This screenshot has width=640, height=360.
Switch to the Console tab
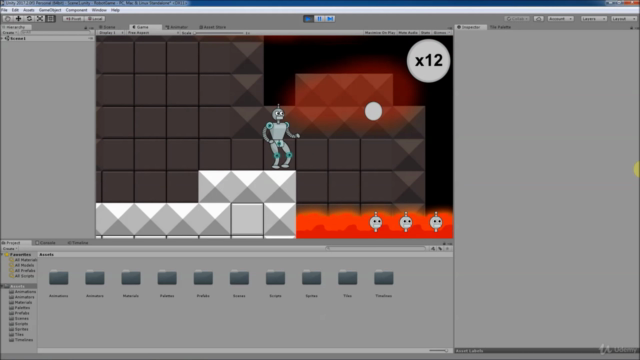(45, 243)
